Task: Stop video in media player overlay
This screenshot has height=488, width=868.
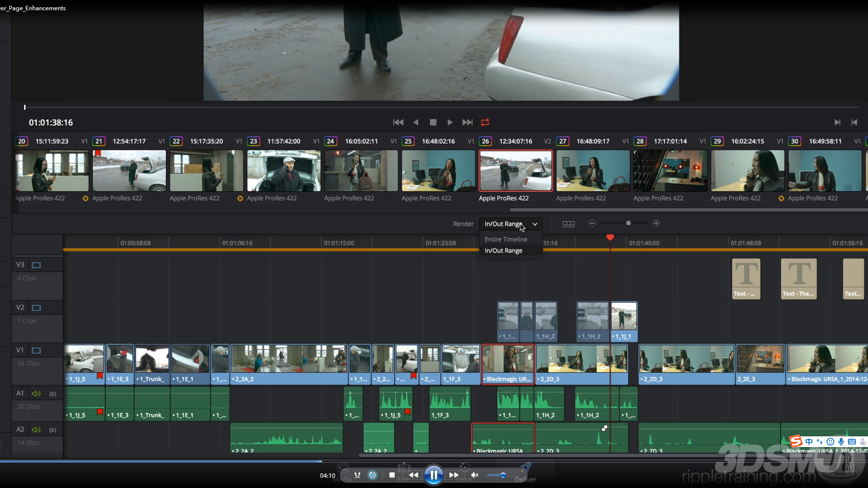Action: click(392, 475)
